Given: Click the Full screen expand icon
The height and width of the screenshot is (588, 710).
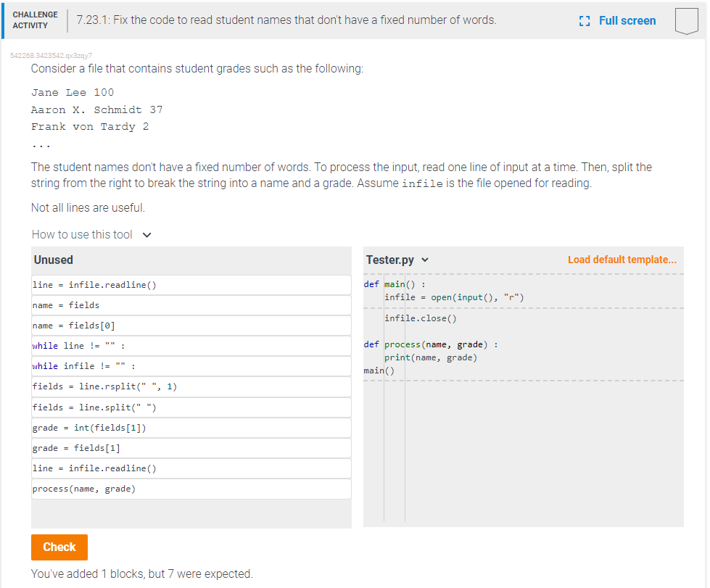Looking at the screenshot, I should [585, 20].
